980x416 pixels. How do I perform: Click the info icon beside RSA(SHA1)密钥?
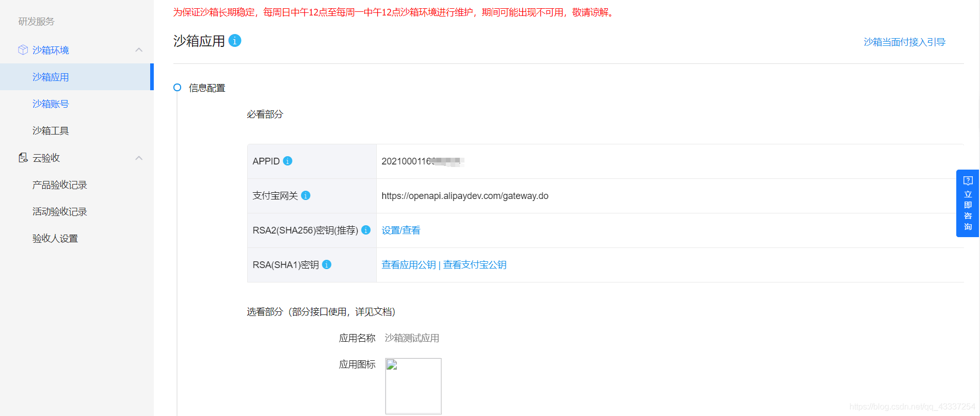click(327, 264)
